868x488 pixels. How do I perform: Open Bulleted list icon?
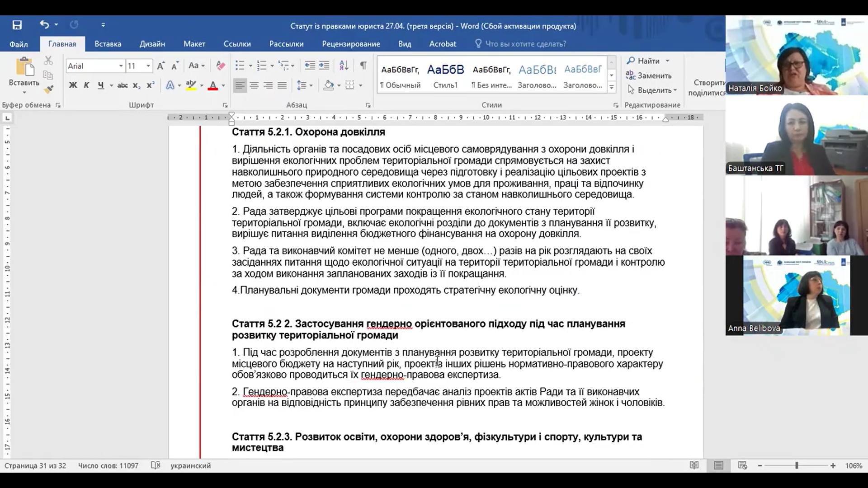click(x=240, y=66)
